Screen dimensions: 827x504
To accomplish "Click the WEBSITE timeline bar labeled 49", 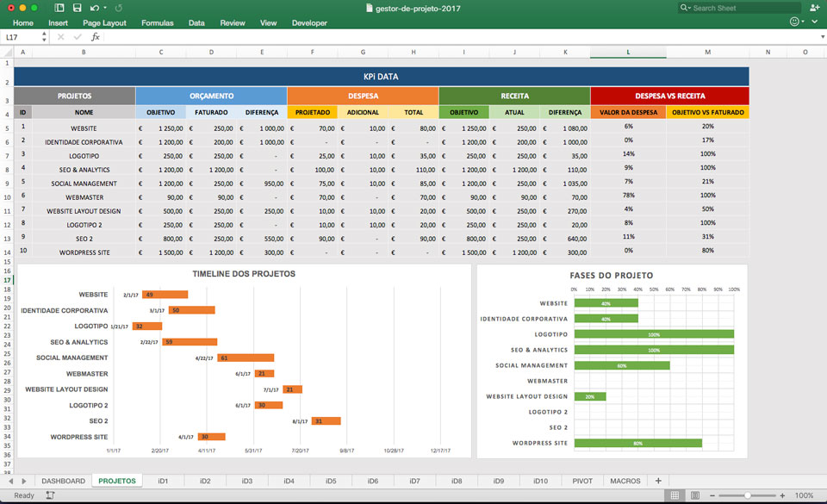I will (165, 295).
